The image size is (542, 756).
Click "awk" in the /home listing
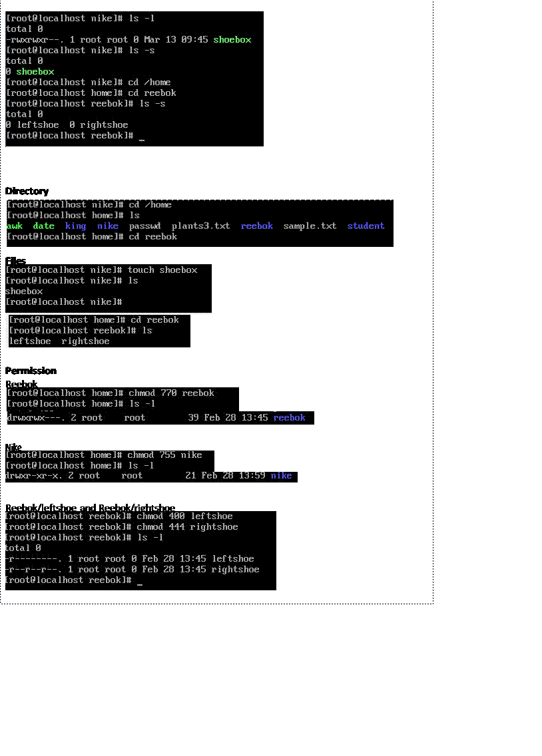pyautogui.click(x=15, y=226)
